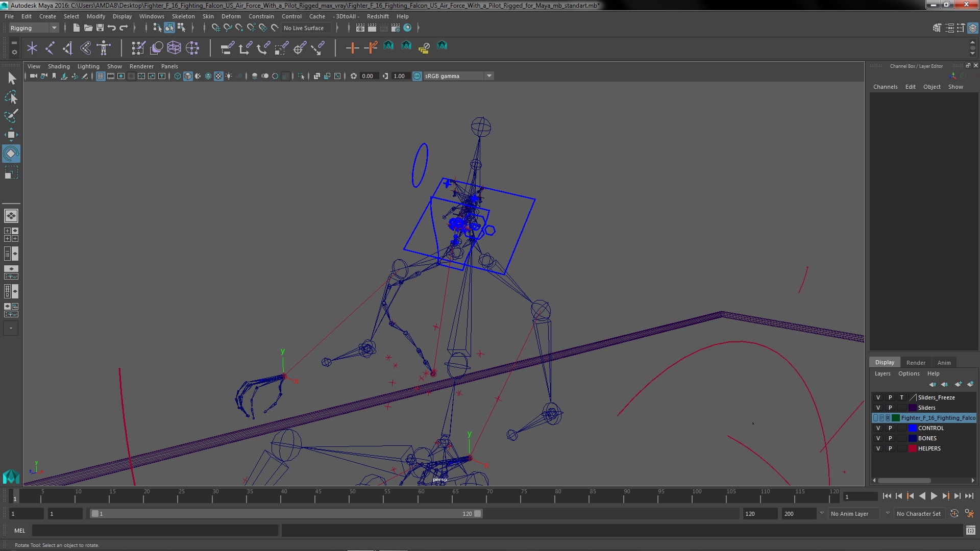
Task: Open the Constrain menu
Action: [261, 16]
